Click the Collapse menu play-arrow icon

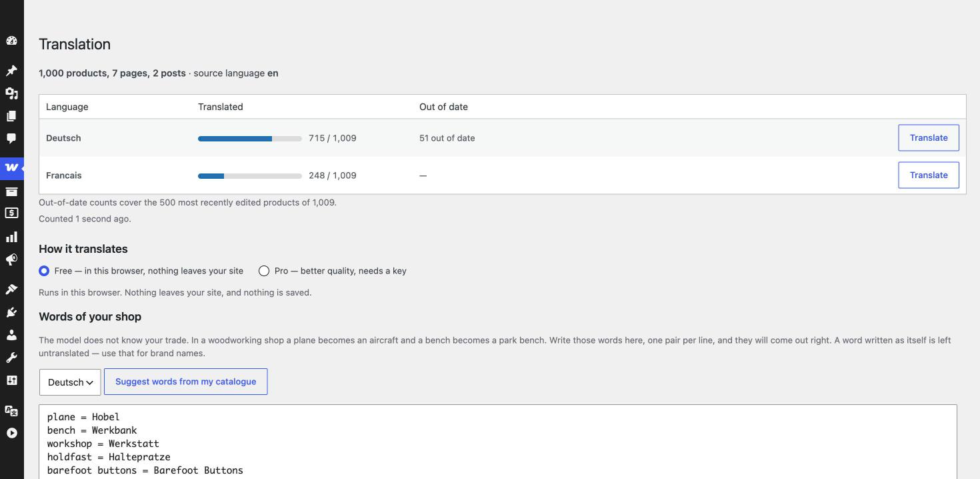point(11,433)
